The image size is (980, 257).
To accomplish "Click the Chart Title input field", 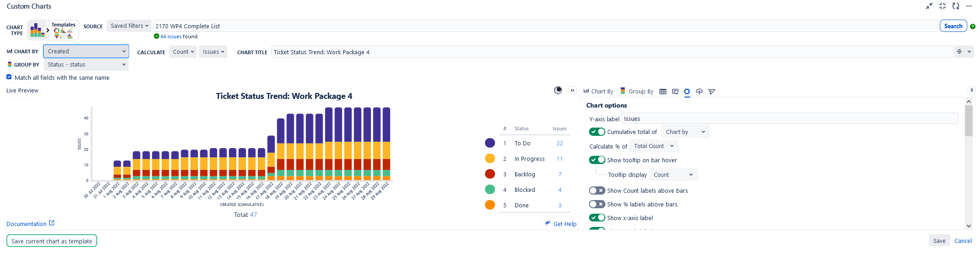I will (x=612, y=52).
